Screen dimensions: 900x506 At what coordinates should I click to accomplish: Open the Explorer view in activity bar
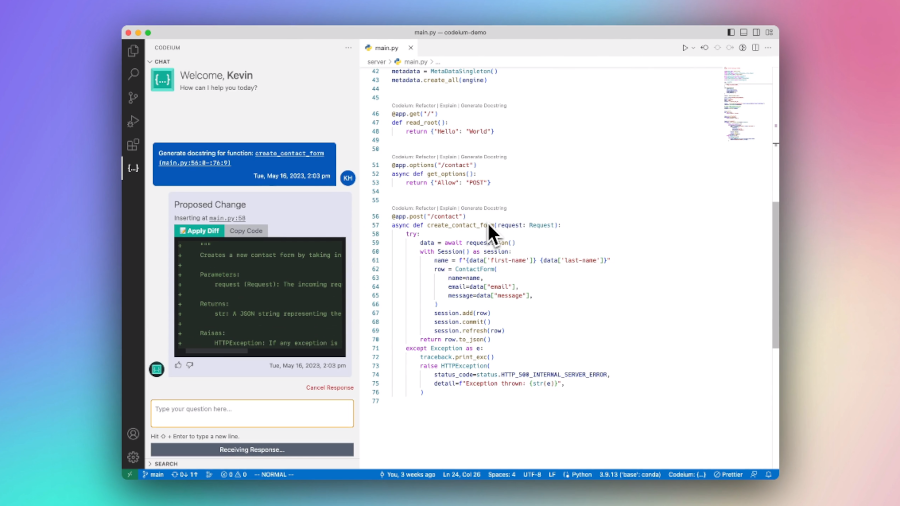133,51
